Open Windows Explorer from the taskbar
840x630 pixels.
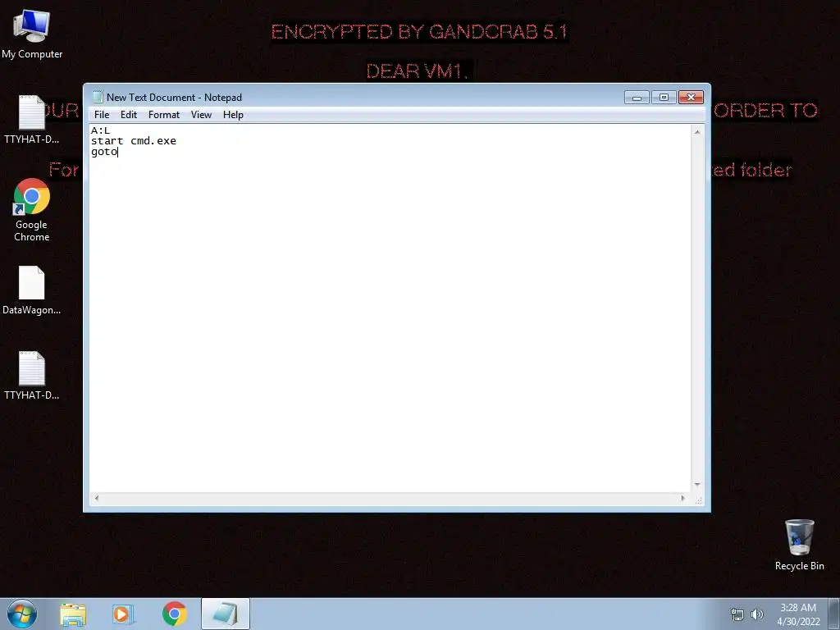click(x=73, y=614)
